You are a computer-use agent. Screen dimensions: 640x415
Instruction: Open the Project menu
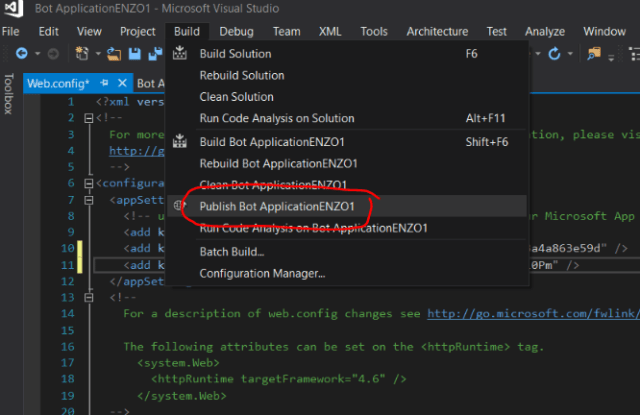coord(138,31)
